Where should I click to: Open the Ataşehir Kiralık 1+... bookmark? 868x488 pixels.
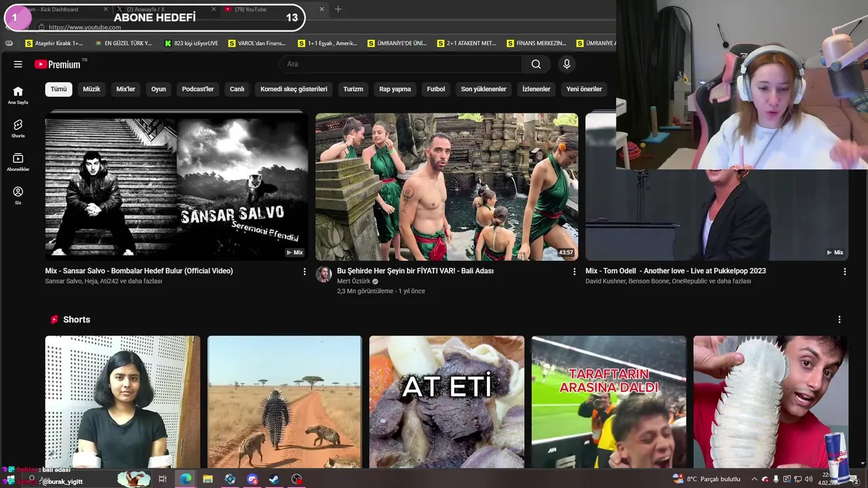(x=54, y=43)
